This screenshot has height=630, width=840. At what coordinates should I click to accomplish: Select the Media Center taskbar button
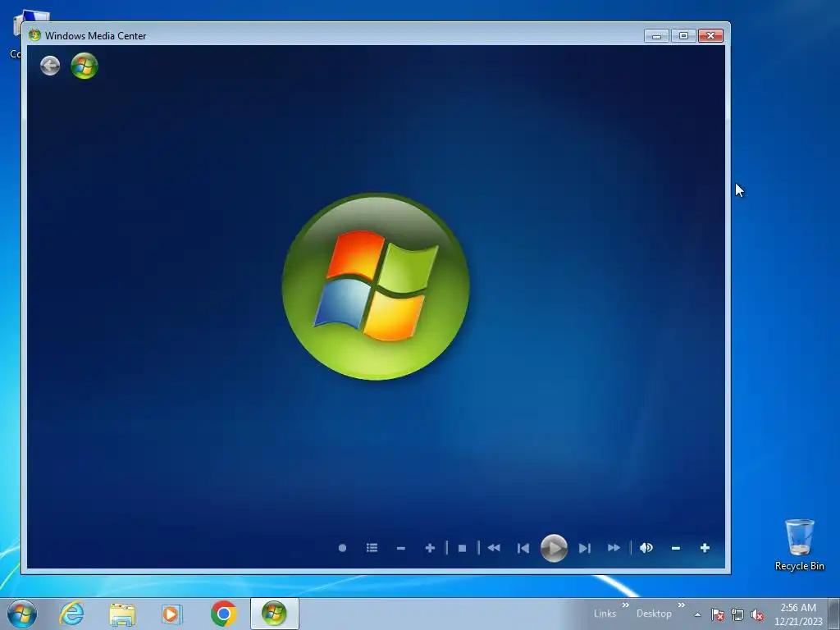[274, 614]
